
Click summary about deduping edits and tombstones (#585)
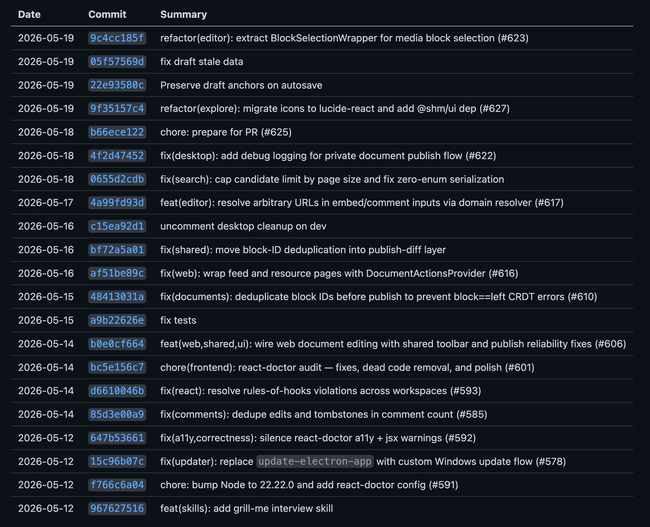tap(323, 414)
